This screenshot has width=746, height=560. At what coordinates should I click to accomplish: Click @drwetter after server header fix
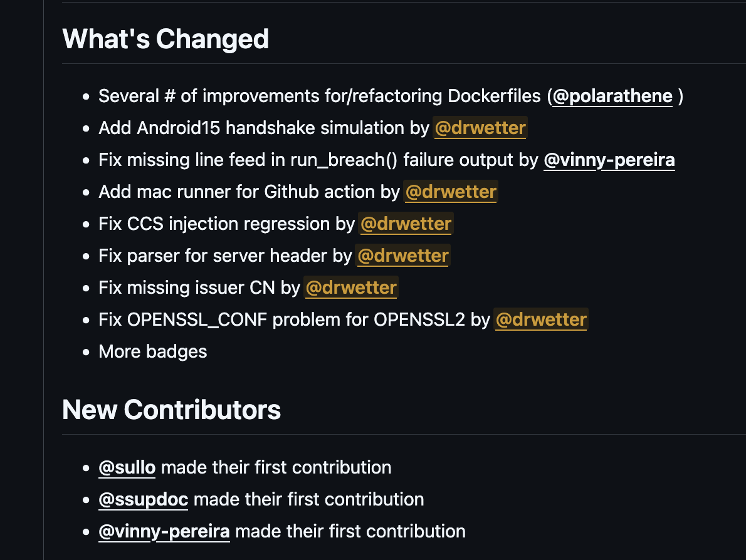click(x=403, y=256)
